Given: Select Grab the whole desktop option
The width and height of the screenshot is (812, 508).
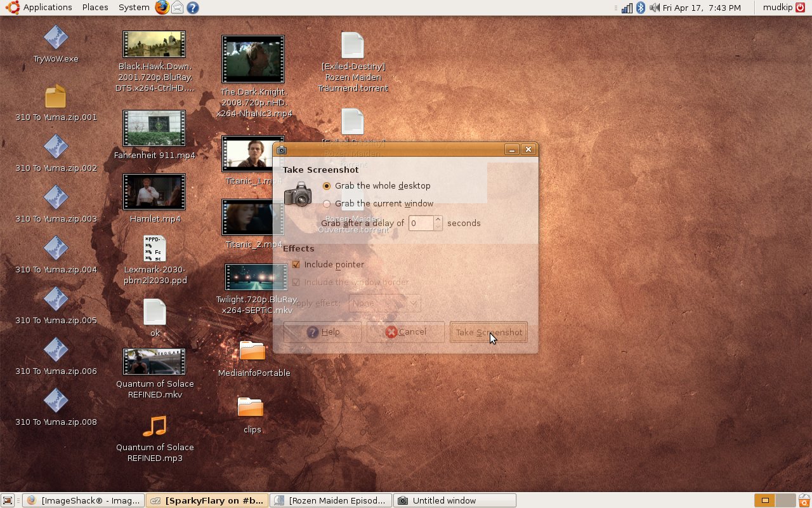Looking at the screenshot, I should [327, 186].
